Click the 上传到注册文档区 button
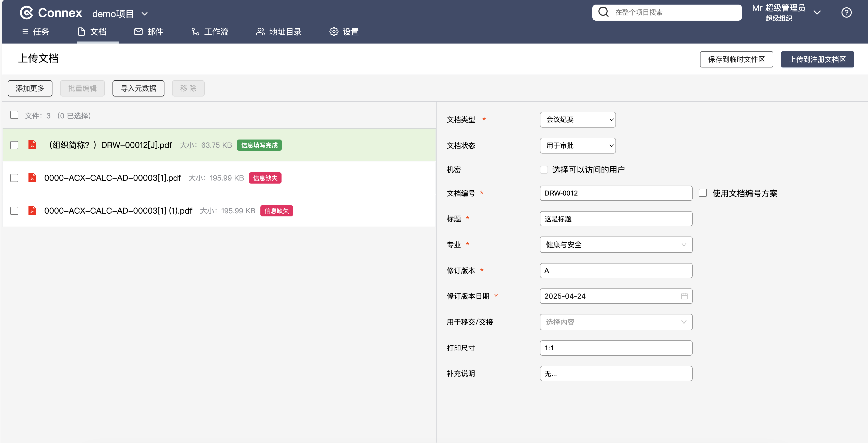 [817, 59]
